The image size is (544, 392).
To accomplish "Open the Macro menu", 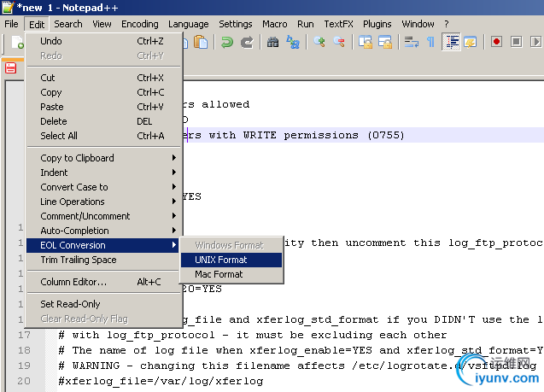I will click(275, 24).
